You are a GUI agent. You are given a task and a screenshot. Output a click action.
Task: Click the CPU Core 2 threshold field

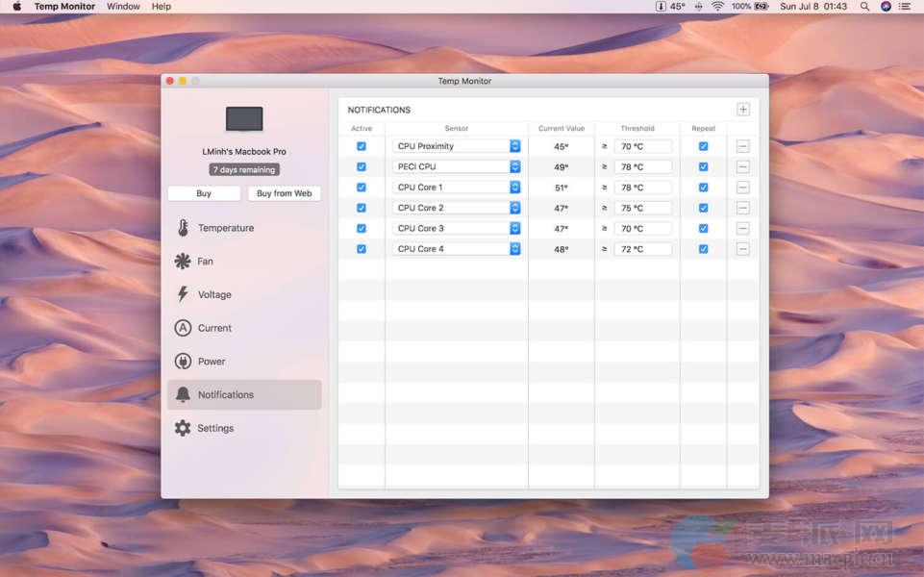(643, 208)
